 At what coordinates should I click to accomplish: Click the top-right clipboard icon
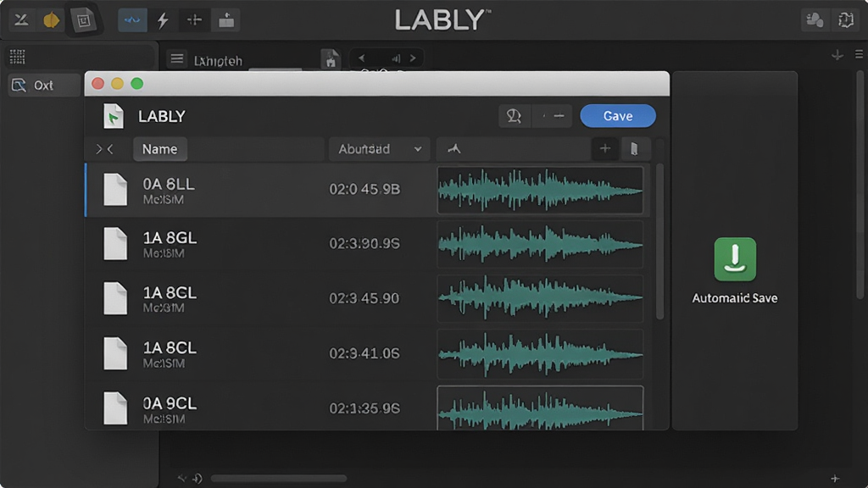click(x=846, y=20)
